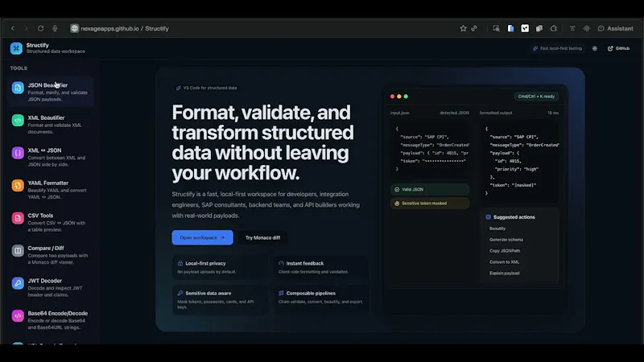644x362 pixels.
Task: Click the YAML Formatter tool icon
Action: (18, 186)
